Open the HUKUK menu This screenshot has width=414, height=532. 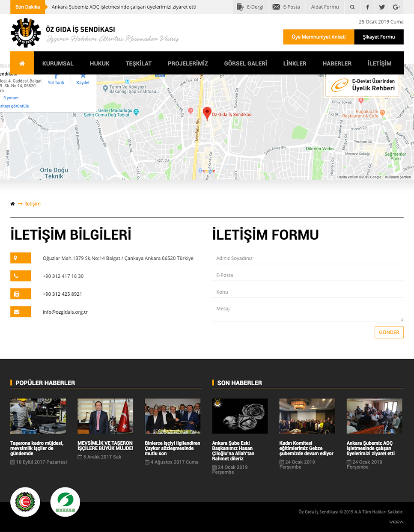click(100, 63)
